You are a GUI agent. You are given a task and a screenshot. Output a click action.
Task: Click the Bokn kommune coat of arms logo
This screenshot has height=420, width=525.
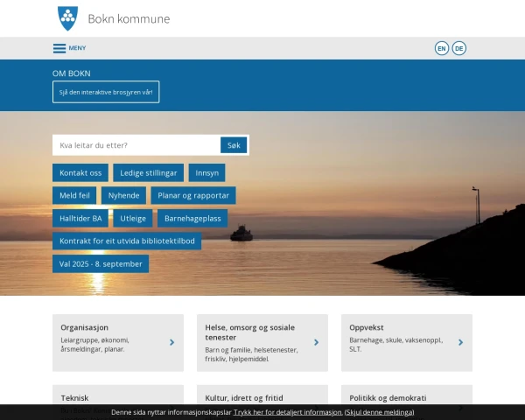click(x=66, y=17)
